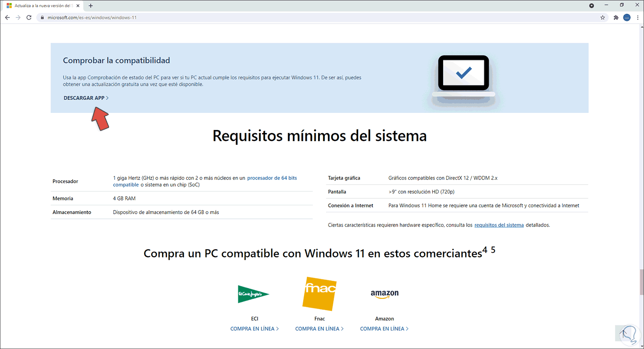
Task: Click the 'ECI' retailer name
Action: [255, 319]
